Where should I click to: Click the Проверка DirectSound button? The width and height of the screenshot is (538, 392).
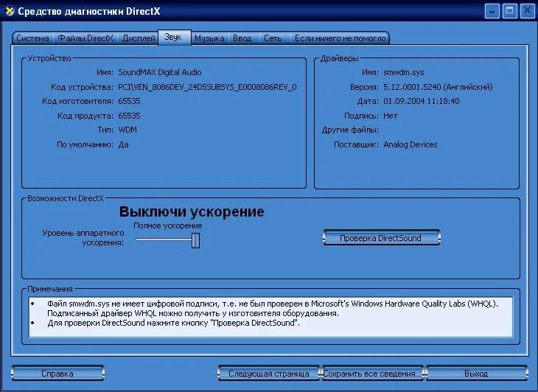[381, 238]
